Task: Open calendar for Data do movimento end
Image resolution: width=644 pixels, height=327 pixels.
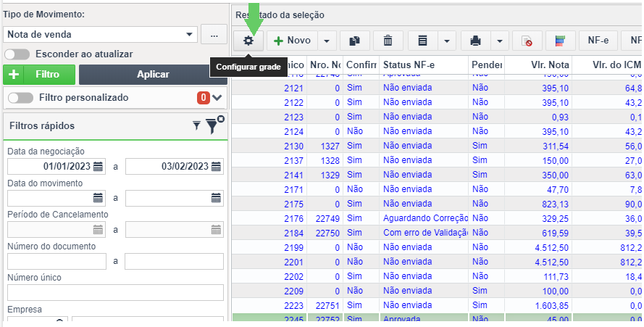Action: coord(216,198)
